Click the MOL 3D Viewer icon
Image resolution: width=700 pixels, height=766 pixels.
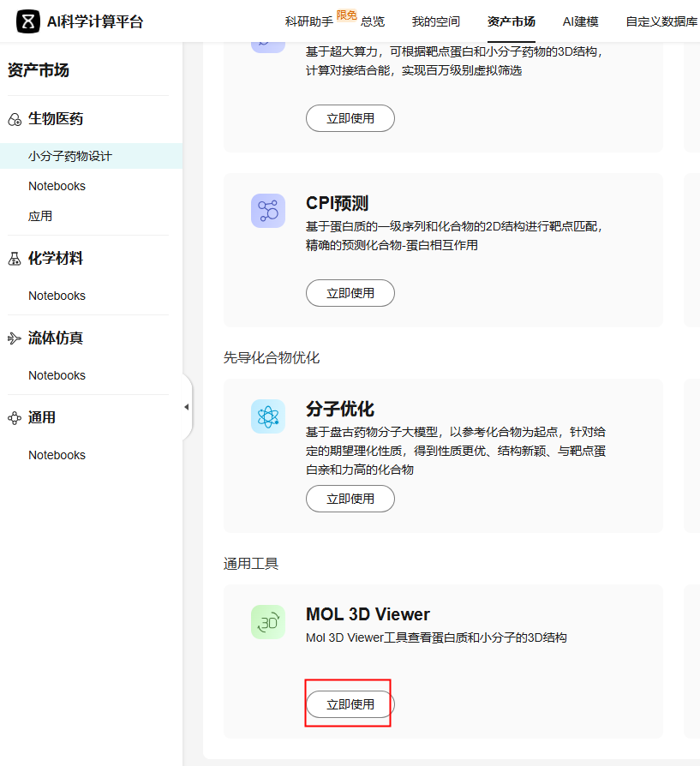[x=268, y=622]
